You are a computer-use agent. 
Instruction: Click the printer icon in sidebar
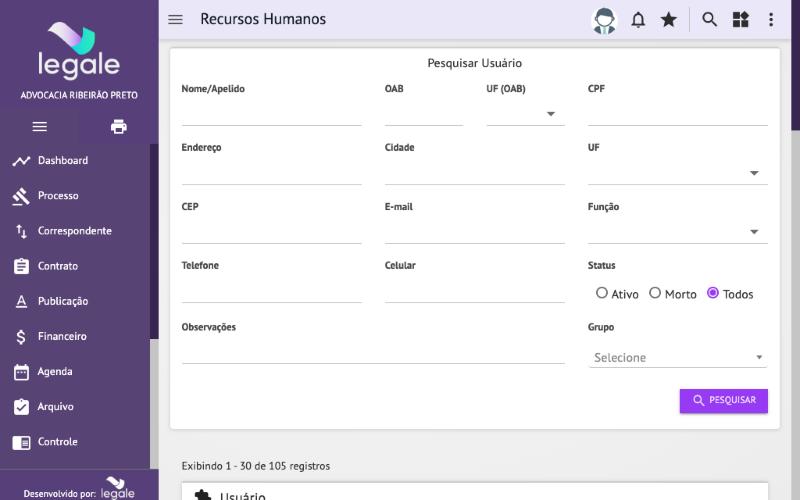tap(118, 126)
